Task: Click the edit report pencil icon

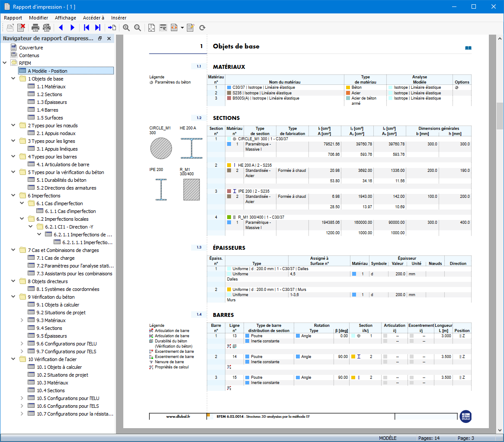Action: tap(191, 28)
